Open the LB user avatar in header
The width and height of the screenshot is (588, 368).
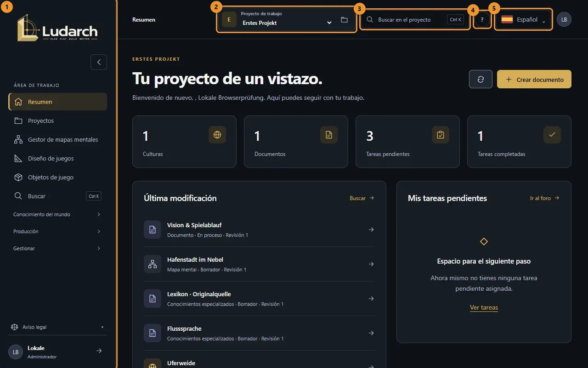564,19
